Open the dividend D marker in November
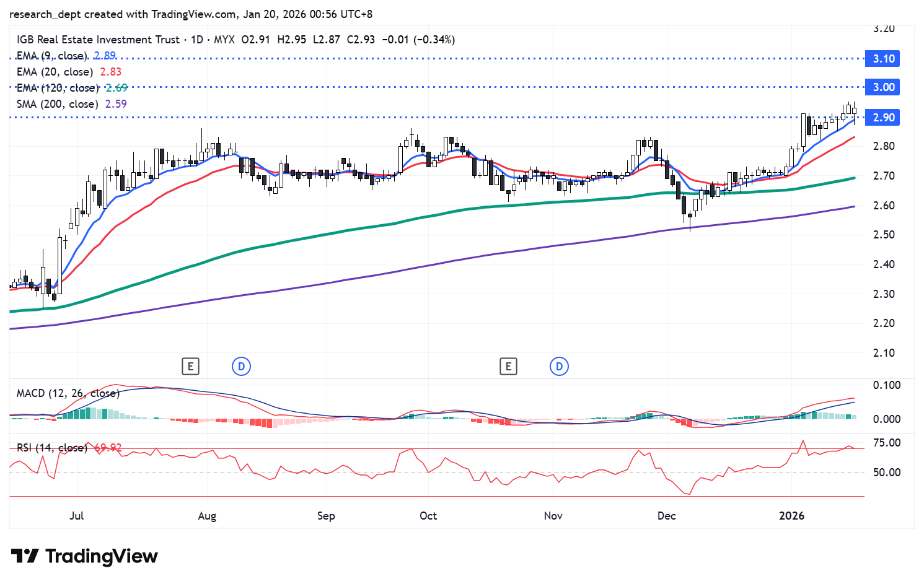 (559, 367)
